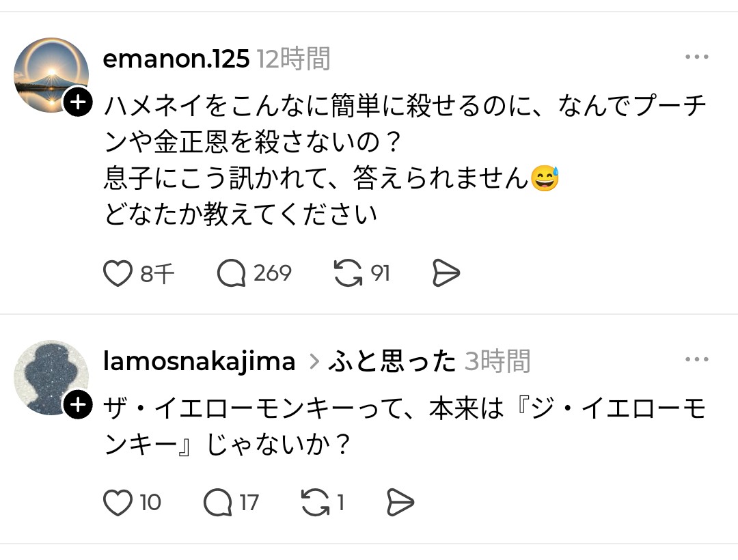Open the イエローモンキー post text
Image resolution: width=738 pixels, height=560 pixels.
(403, 427)
